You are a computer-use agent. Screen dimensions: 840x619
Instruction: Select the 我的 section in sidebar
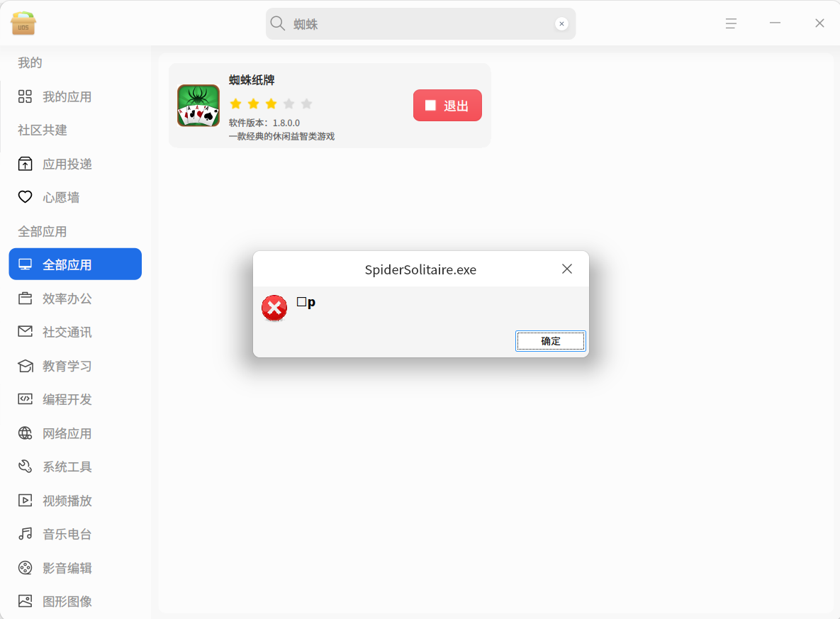pos(28,62)
